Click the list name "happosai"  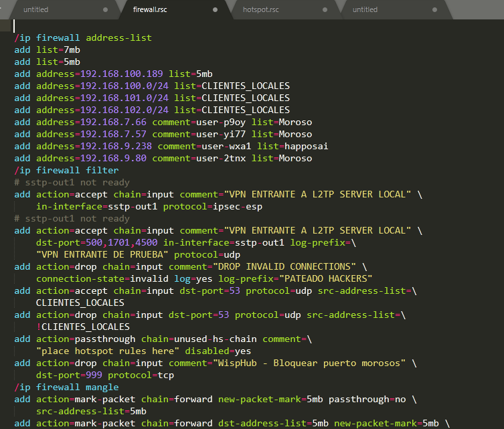pos(306,146)
